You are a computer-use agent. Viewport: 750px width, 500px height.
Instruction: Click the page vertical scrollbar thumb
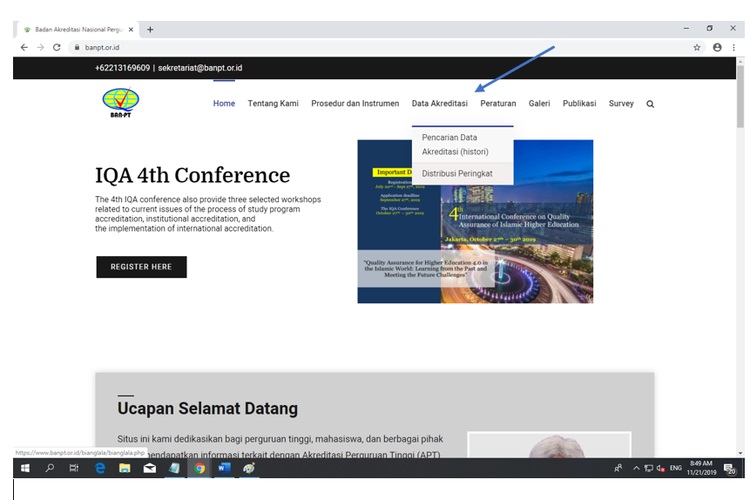coord(740,96)
